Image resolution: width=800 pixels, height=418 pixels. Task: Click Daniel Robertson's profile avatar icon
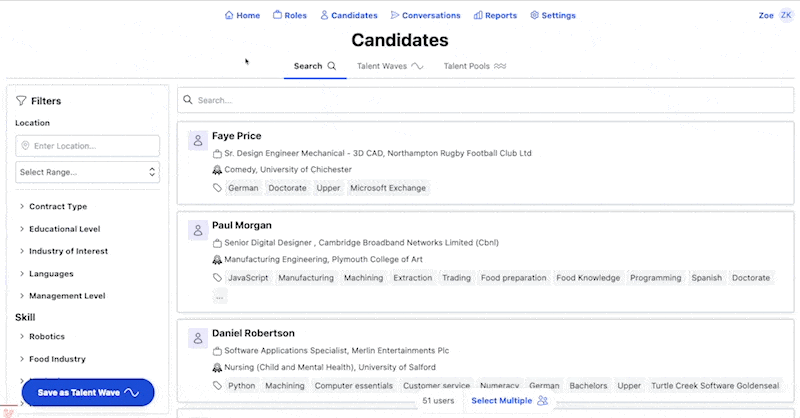[x=198, y=339]
